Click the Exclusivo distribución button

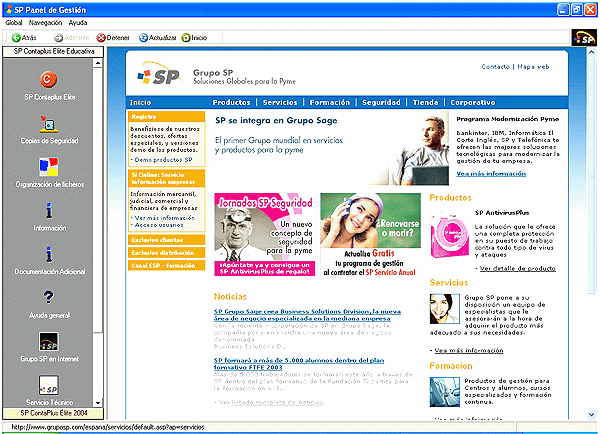pos(166,253)
